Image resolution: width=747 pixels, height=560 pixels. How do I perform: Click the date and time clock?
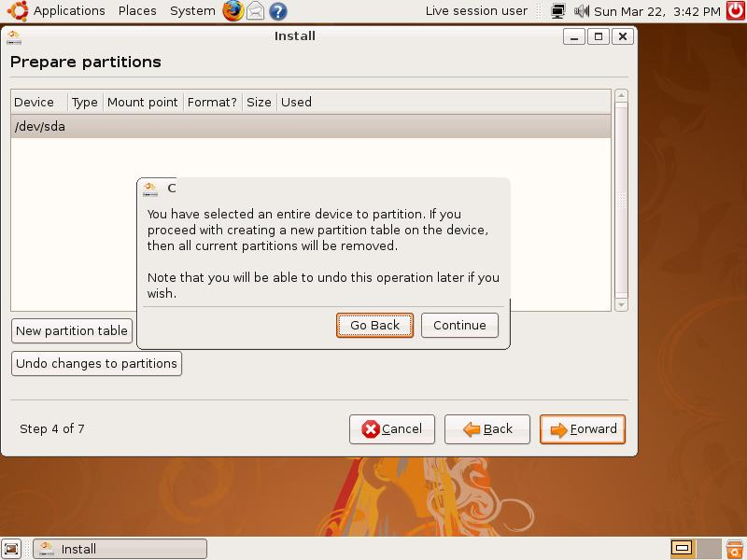[x=657, y=11]
